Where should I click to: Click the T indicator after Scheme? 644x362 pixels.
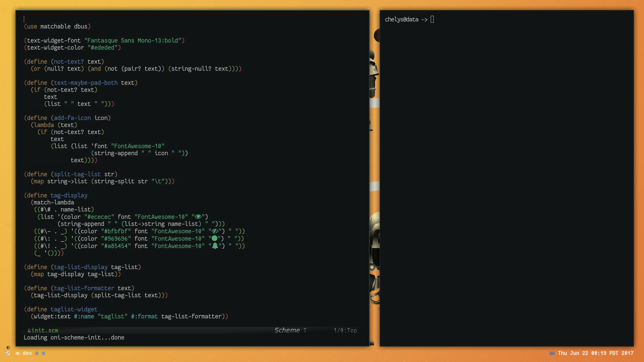(305, 330)
